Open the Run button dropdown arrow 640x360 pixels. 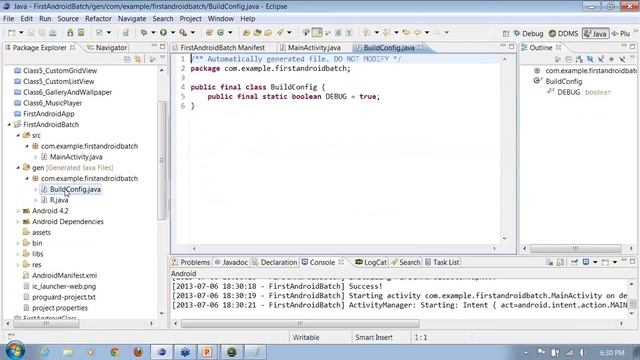click(x=173, y=33)
